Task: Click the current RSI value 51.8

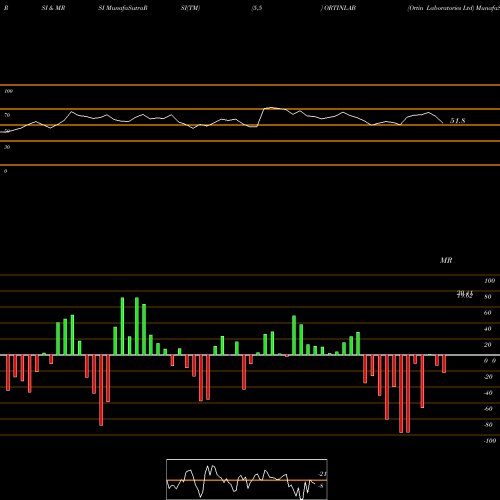Action: [x=458, y=121]
